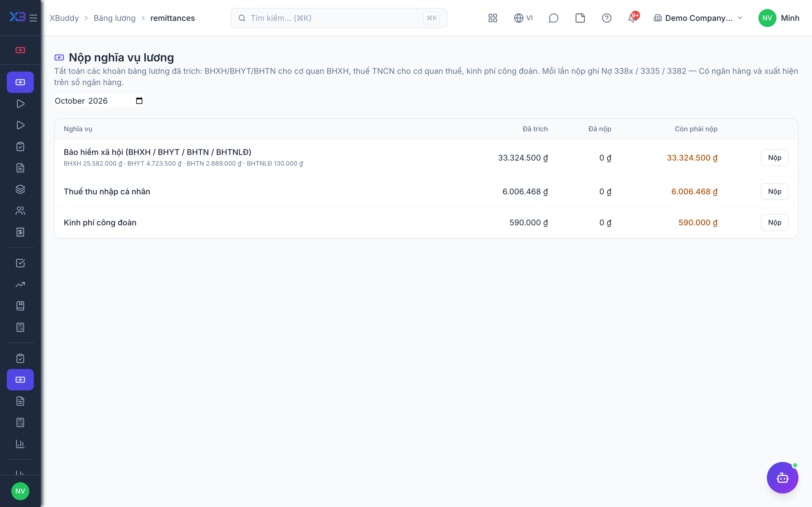
Task: Expand the Demo Company selector
Action: (698, 18)
